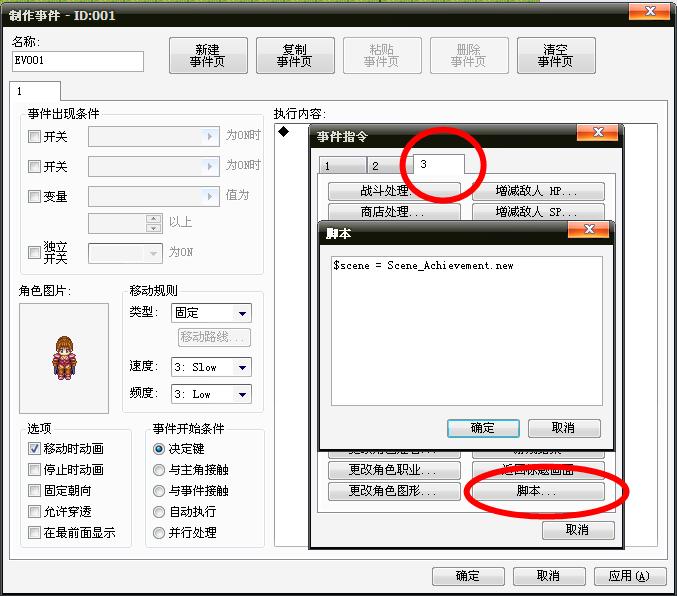Screen dimensions: 677x596
Task: Select the 自动执行 trigger radio
Action: pyautogui.click(x=159, y=512)
